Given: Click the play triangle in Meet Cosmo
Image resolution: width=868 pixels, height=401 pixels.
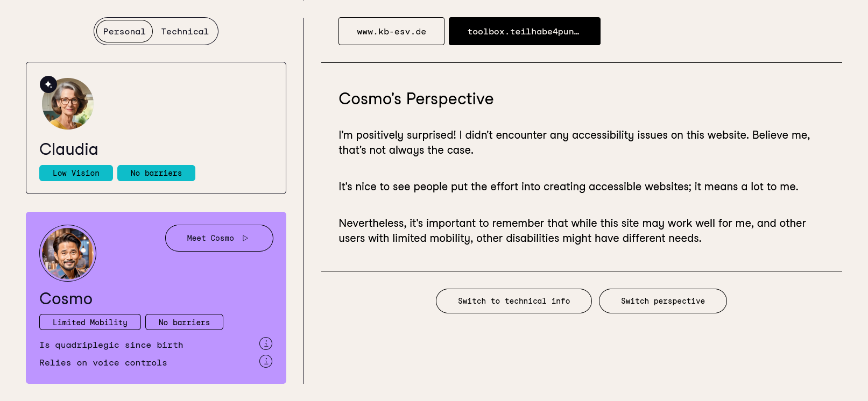Looking at the screenshot, I should (245, 238).
